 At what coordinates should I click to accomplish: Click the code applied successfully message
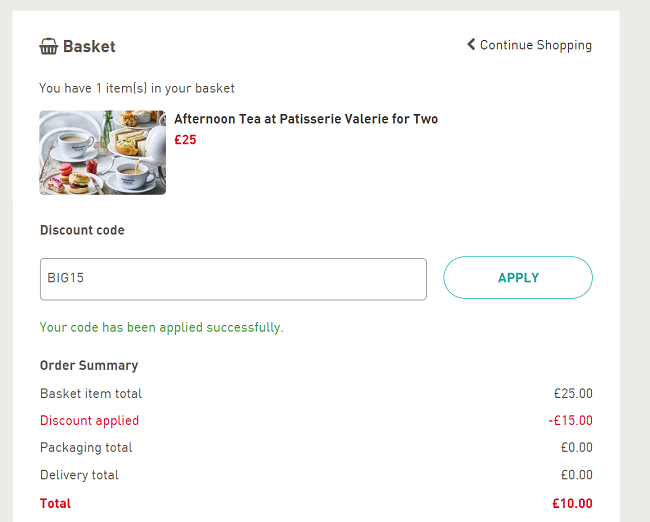[161, 327]
